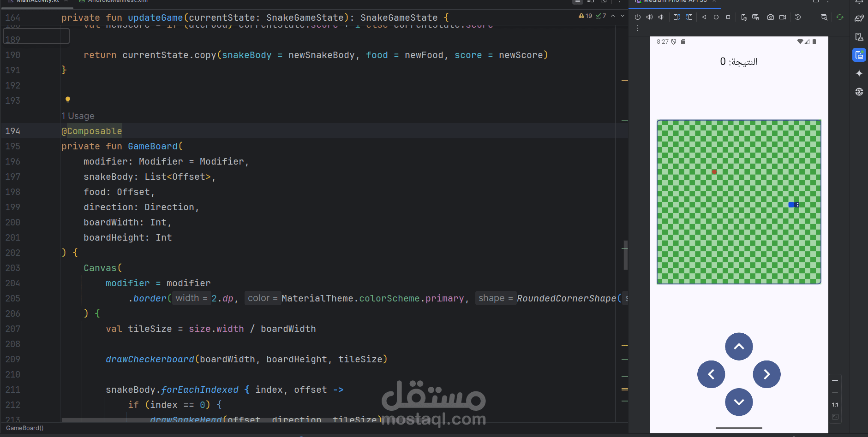Viewport: 868px width, 437px height.
Task: Click the 'color =' parameter hint
Action: point(262,298)
